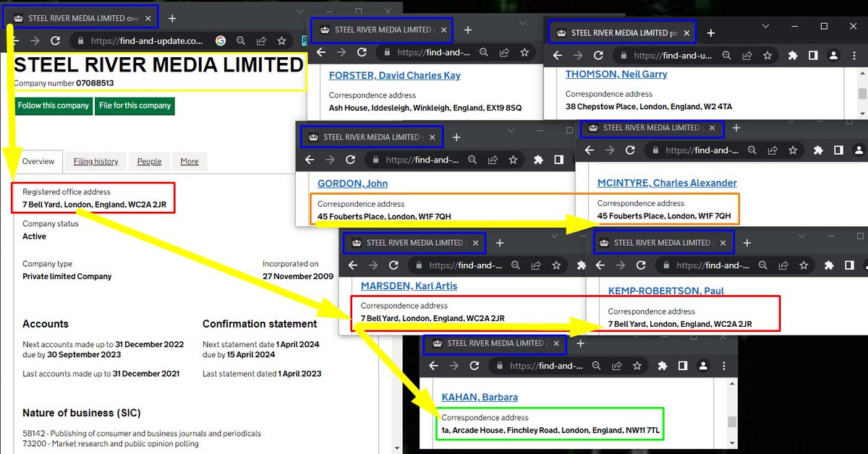Screen dimensions: 868x454
Task: Share the page in the MCINTYRE window
Action: [x=772, y=150]
